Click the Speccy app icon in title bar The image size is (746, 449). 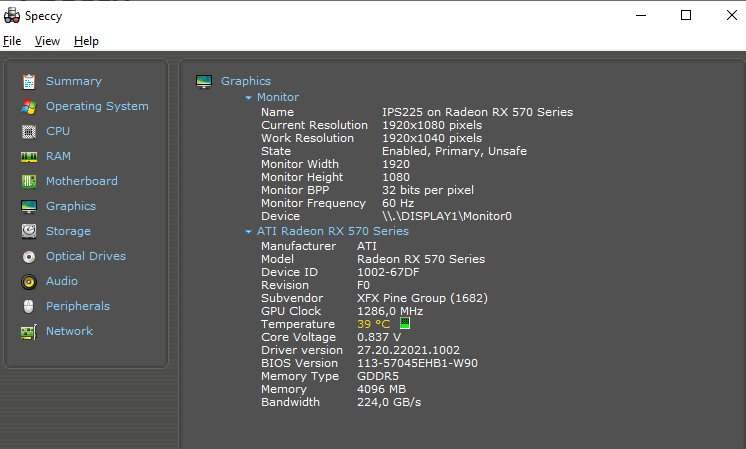(12, 16)
